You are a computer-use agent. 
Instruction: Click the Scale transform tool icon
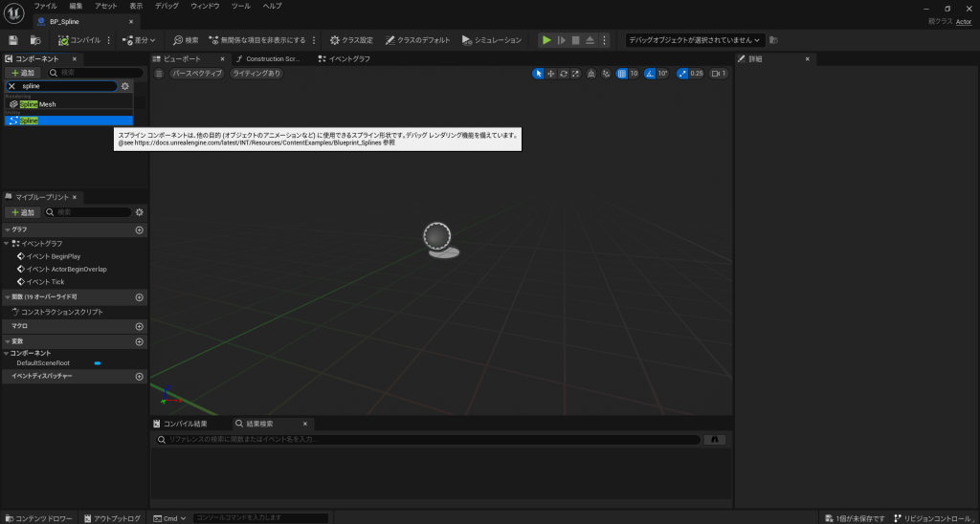click(x=576, y=74)
